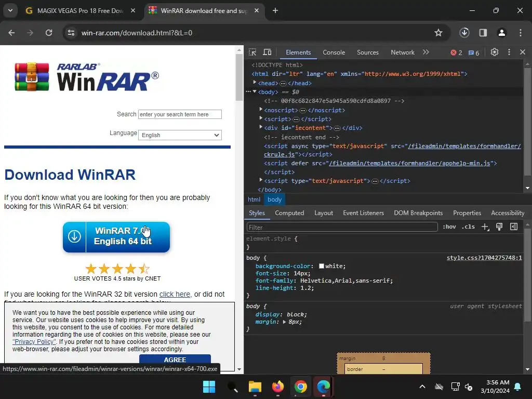Screen dimensions: 532x399
Task: Open Chrome downloads icon
Action: (464, 33)
